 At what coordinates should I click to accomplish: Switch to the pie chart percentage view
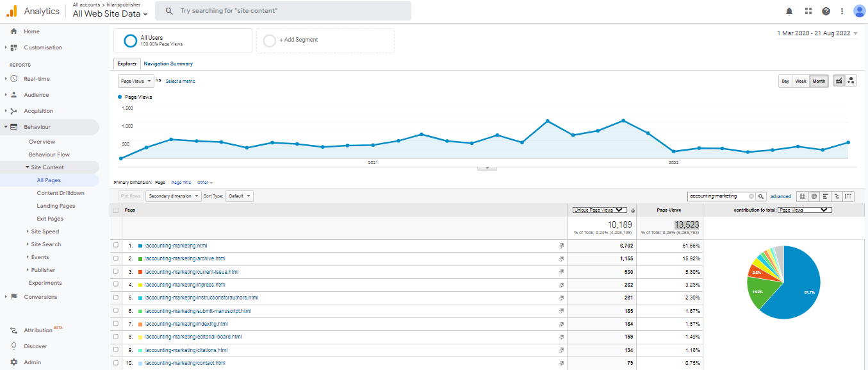click(x=814, y=196)
